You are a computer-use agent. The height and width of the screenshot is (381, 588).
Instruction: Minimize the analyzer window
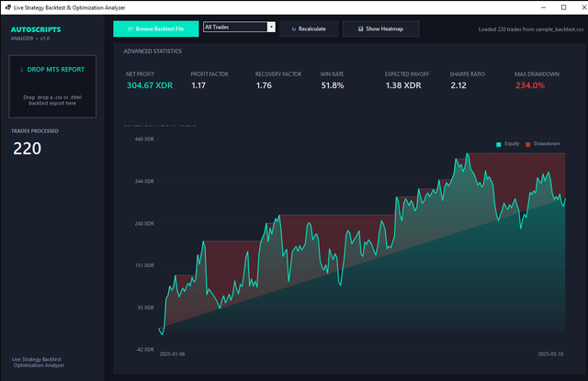(543, 7)
